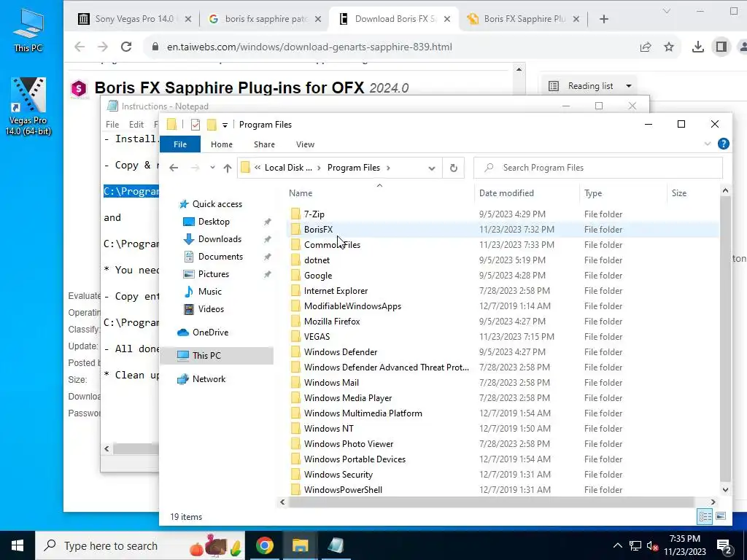
Task: Open the 7-Zip folder
Action: (314, 214)
